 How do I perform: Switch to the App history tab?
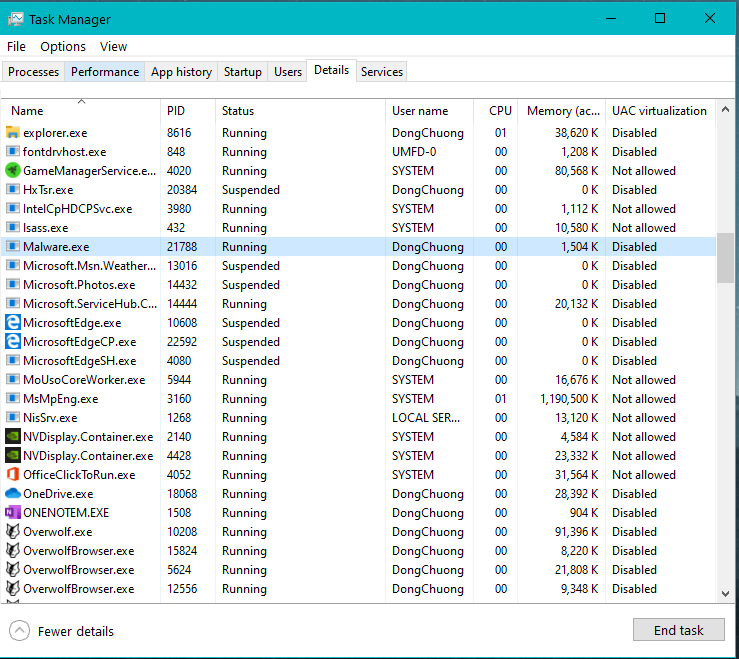[x=181, y=72]
